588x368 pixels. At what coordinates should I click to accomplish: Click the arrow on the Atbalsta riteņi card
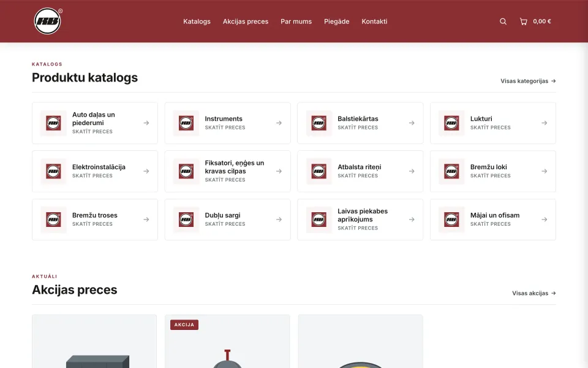coord(412,171)
